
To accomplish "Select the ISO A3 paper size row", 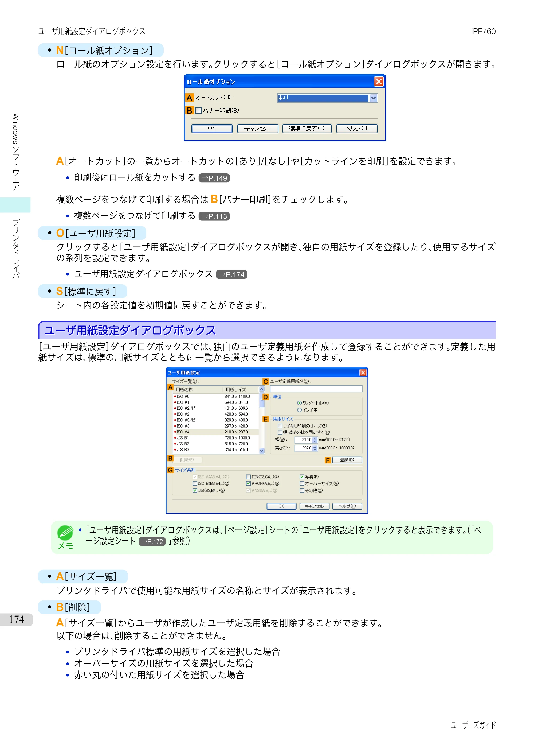I will 216,426.
